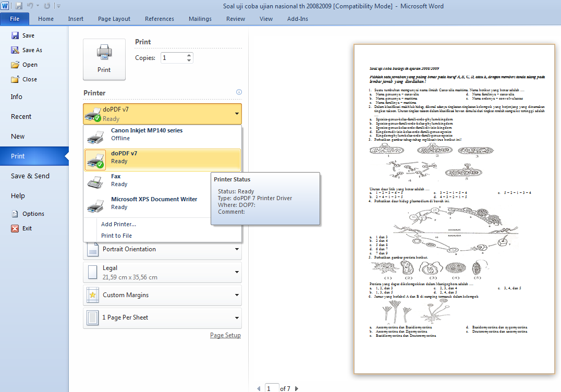
Task: Click the printer properties info icon
Action: click(239, 92)
